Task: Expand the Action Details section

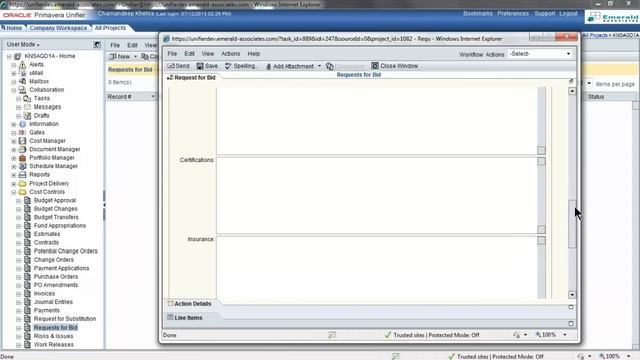Action: pyautogui.click(x=571, y=307)
